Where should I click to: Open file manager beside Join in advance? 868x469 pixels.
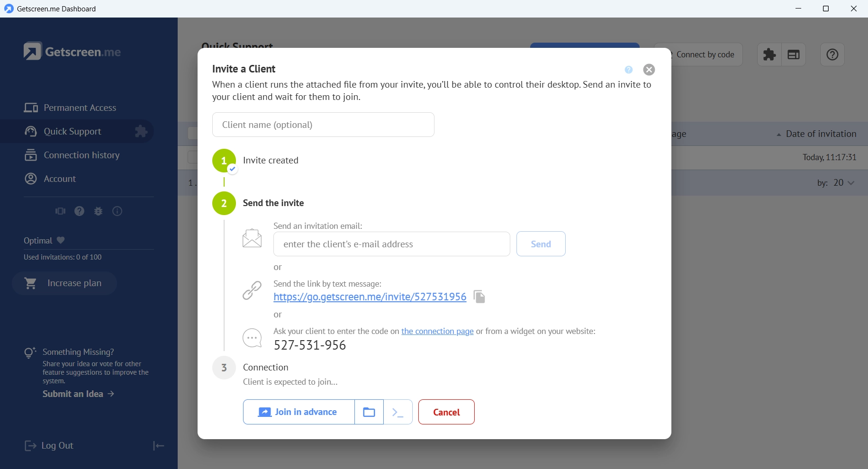coord(369,412)
